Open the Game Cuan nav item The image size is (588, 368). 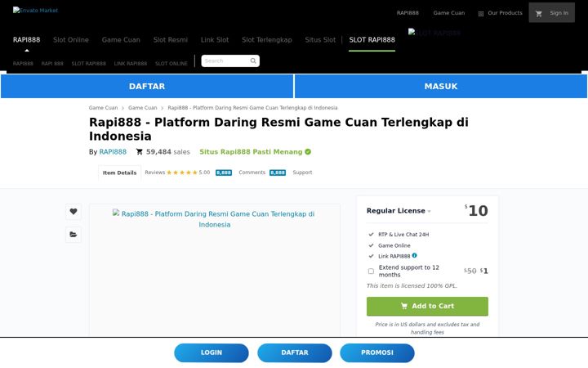[121, 40]
